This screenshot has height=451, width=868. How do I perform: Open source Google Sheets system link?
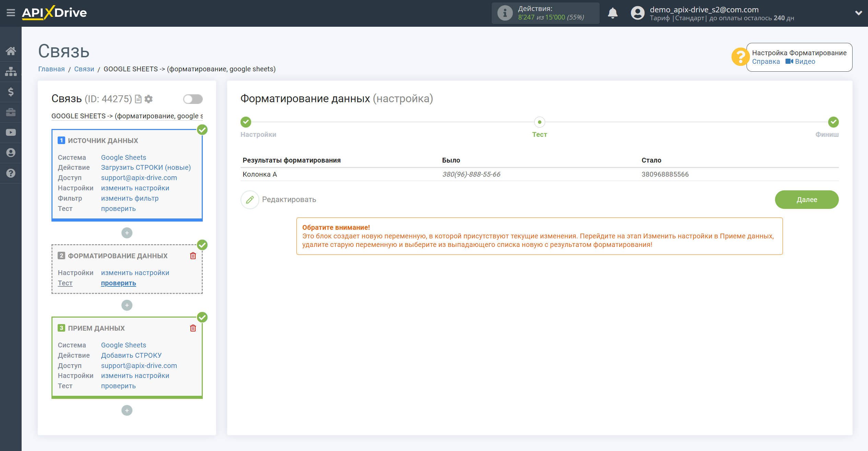(x=124, y=157)
